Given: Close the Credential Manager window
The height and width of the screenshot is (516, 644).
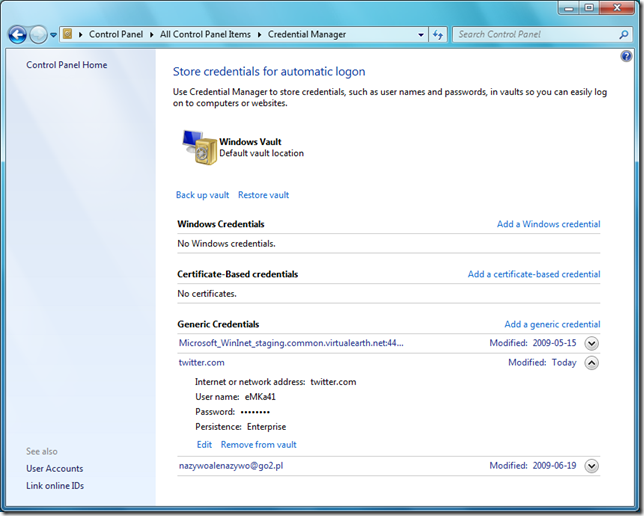Looking at the screenshot, I should coord(617,8).
